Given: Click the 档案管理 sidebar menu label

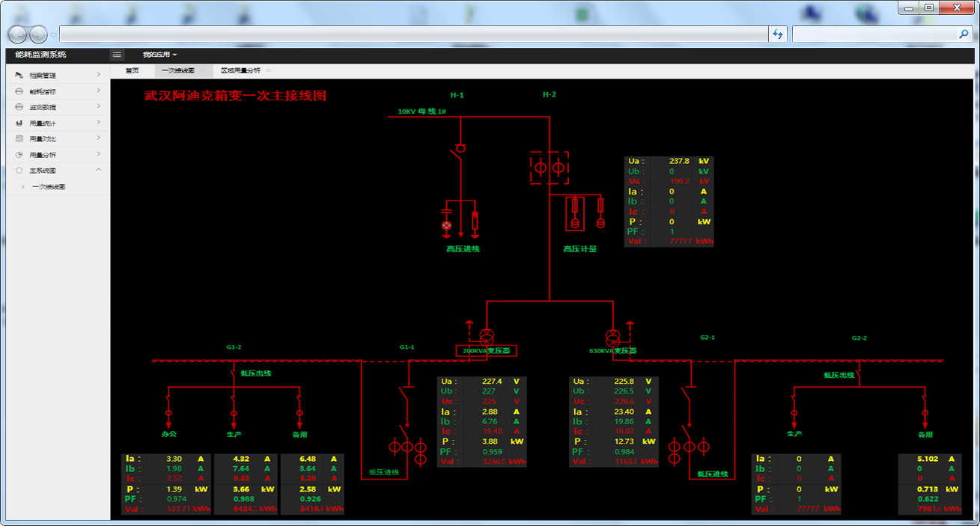Looking at the screenshot, I should coord(42,76).
